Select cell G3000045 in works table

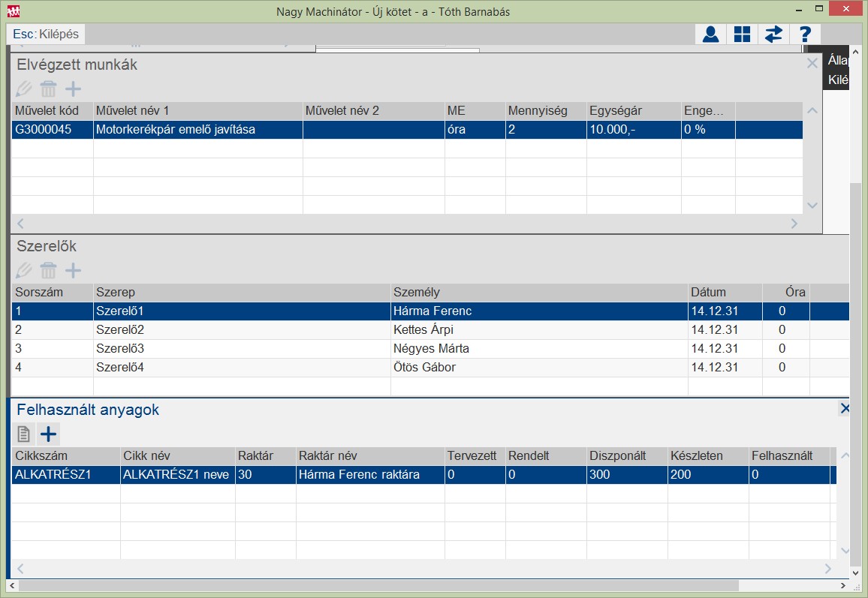[x=53, y=130]
